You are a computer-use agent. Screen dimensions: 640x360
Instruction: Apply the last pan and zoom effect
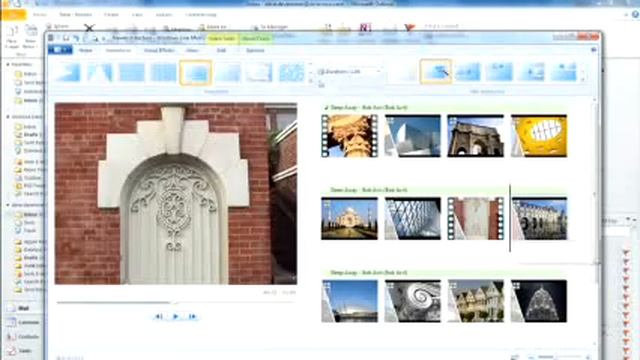564,72
